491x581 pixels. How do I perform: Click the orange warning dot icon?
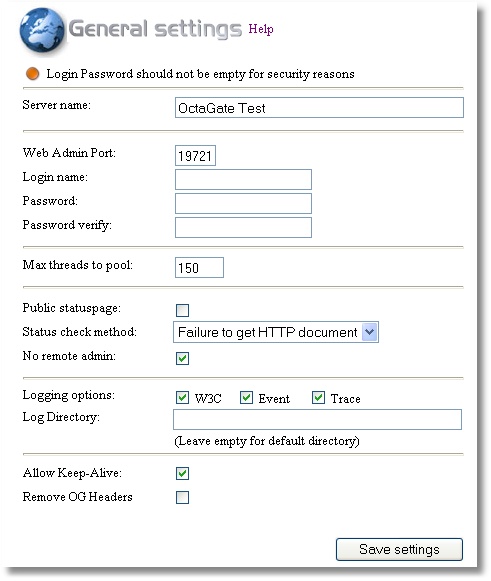pyautogui.click(x=33, y=74)
